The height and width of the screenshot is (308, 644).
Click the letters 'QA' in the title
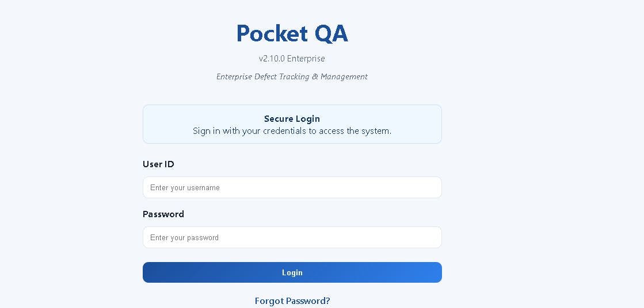pos(331,34)
